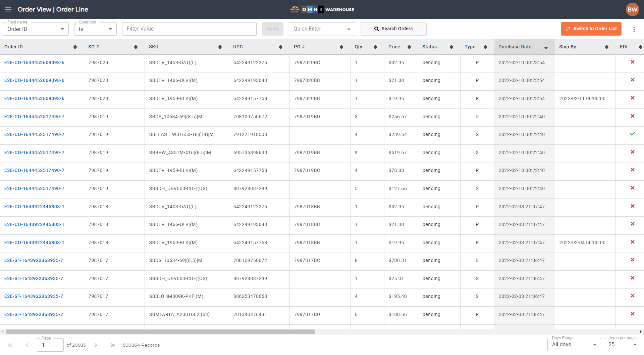This screenshot has width=644, height=355.
Task: Open order link in PO 7987019BB row
Action: pos(34,152)
